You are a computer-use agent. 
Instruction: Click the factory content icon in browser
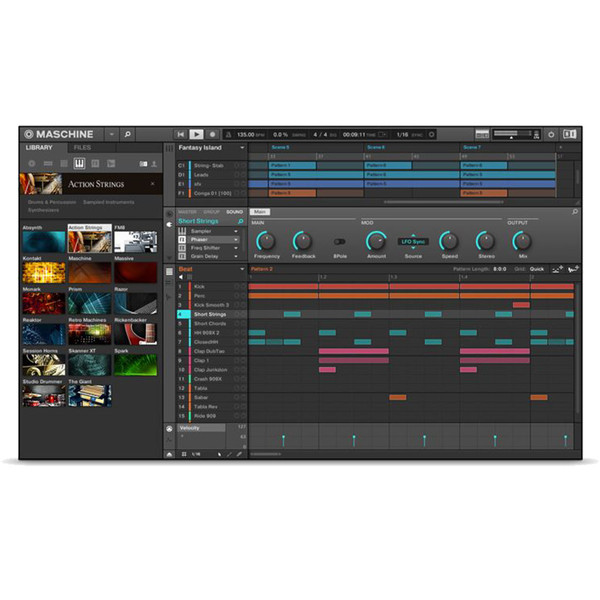(143, 164)
